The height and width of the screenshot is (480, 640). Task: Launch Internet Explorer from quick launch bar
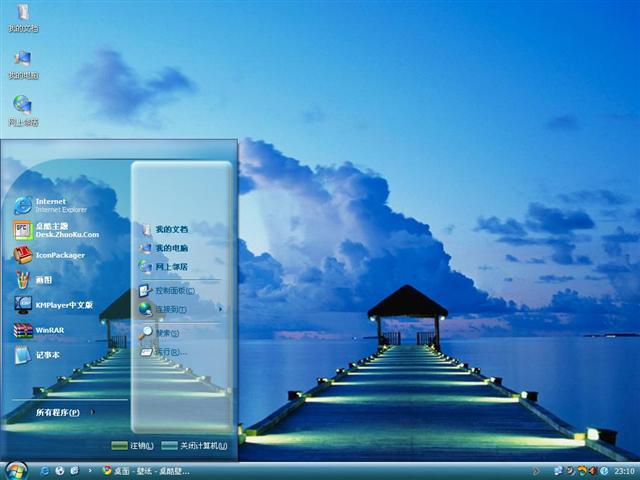point(44,471)
